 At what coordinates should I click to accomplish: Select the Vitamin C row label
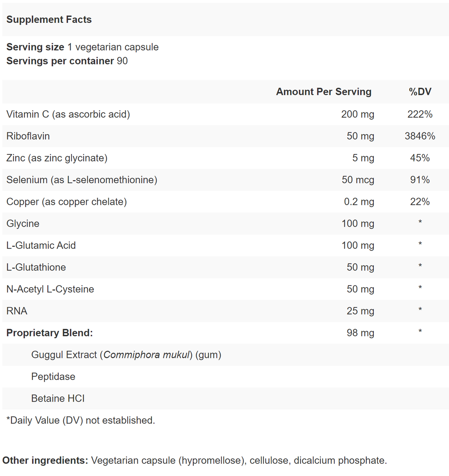coord(68,114)
